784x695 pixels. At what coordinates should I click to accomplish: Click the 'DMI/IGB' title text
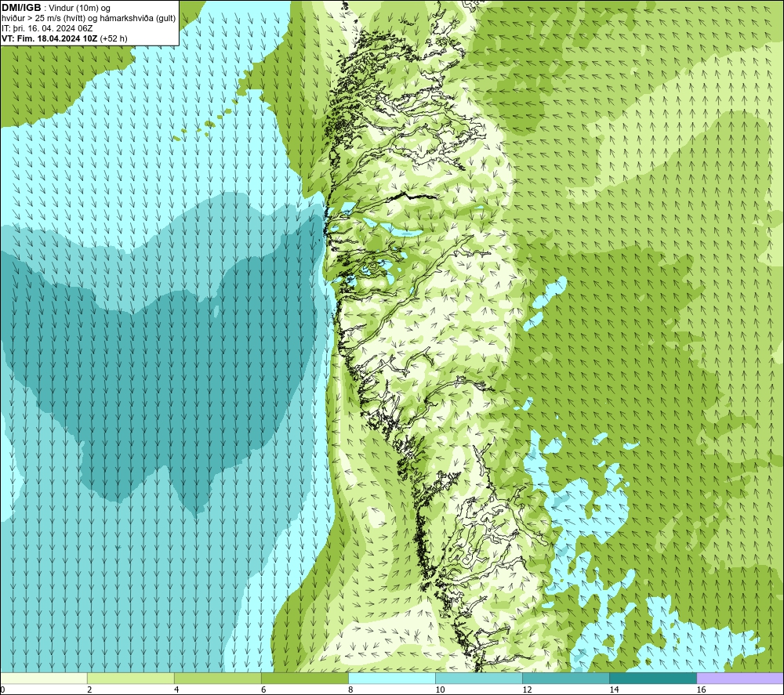[21, 8]
